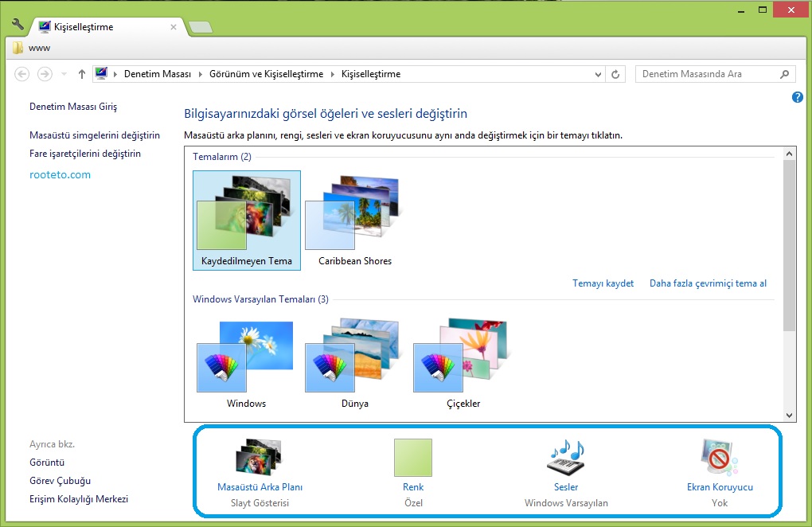Go forward with the forward arrow
Image resolution: width=812 pixels, height=527 pixels.
45,74
